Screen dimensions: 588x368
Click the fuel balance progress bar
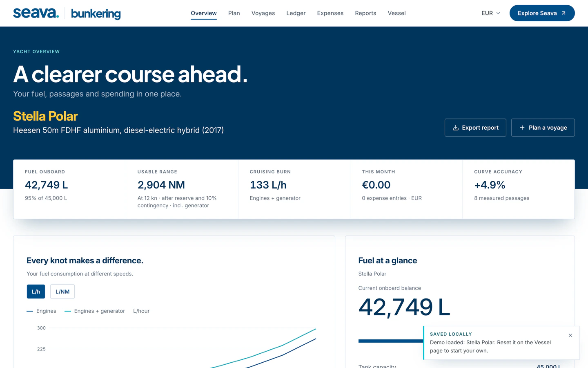click(391, 341)
